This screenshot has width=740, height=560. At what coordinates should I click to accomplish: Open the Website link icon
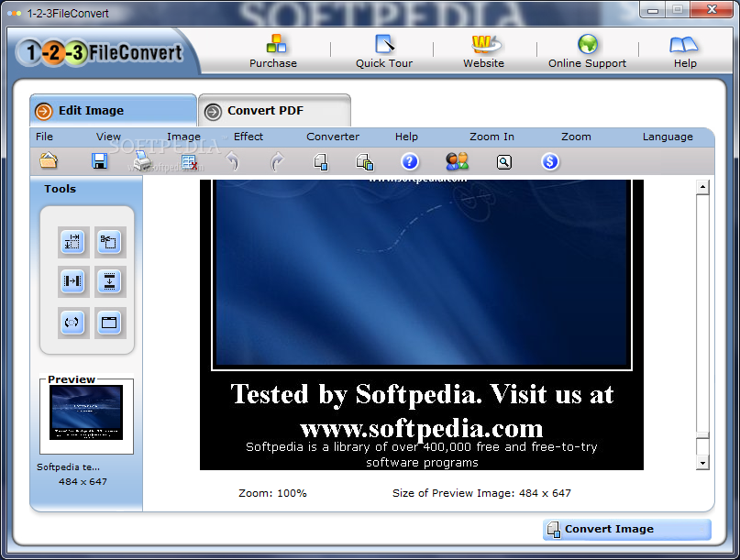coord(486,43)
